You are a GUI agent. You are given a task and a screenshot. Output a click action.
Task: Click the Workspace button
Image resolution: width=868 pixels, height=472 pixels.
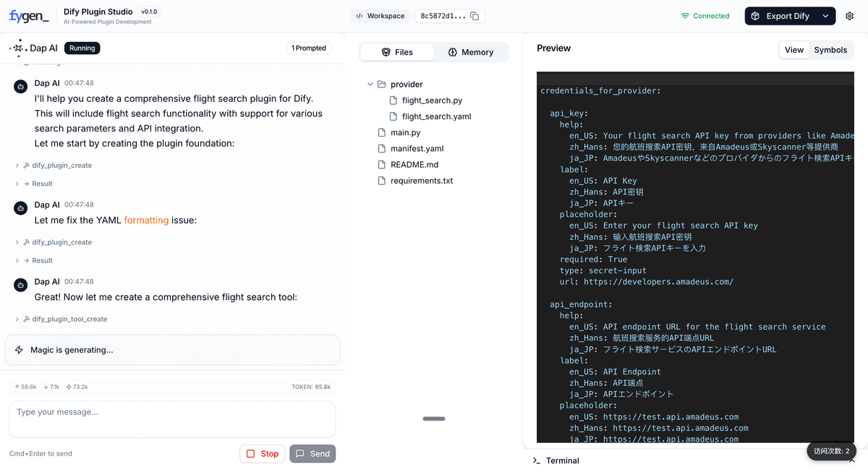(x=380, y=16)
